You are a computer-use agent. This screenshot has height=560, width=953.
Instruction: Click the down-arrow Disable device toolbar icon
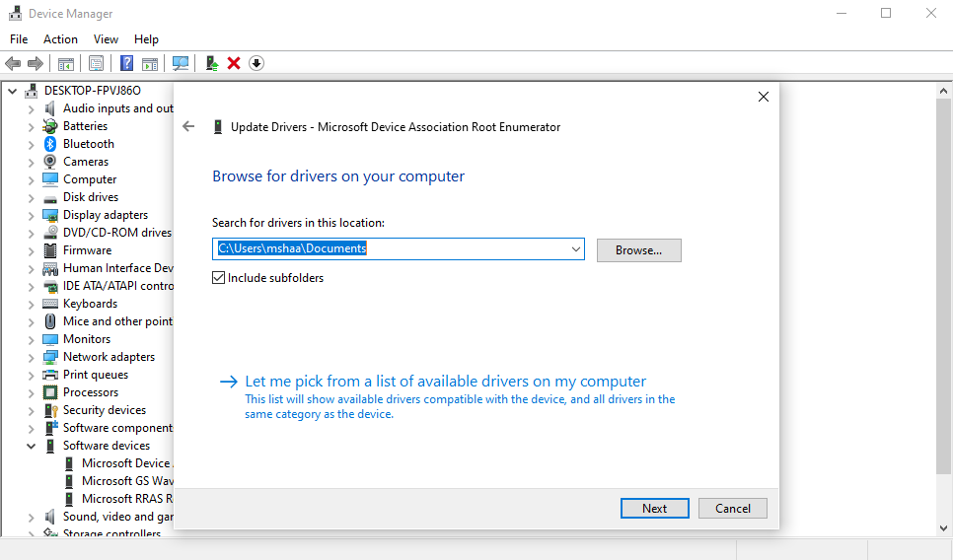257,63
